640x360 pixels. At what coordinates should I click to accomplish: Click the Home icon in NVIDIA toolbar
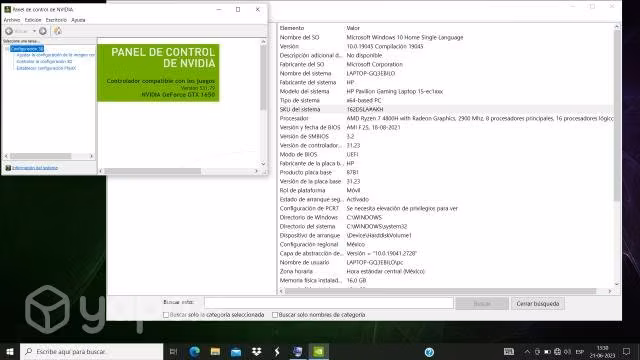click(58, 31)
